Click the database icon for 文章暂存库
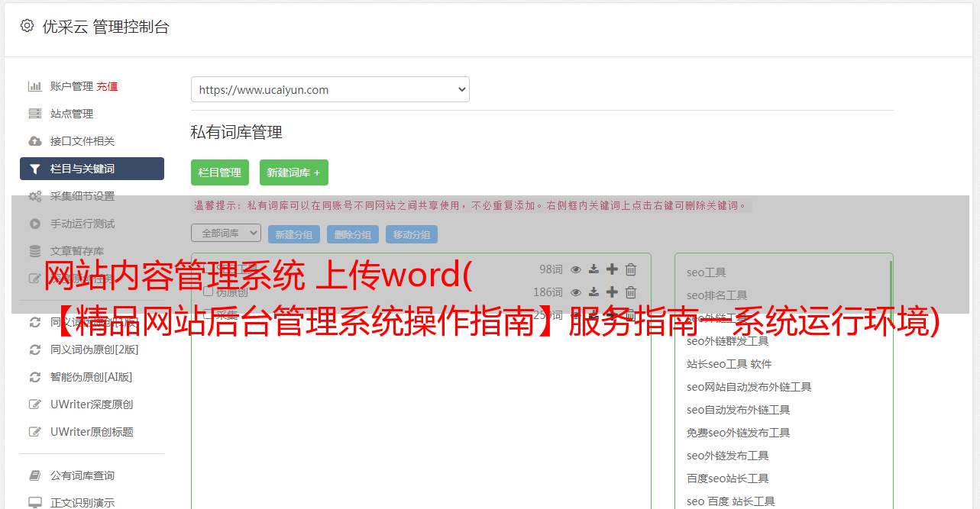 pyautogui.click(x=34, y=251)
